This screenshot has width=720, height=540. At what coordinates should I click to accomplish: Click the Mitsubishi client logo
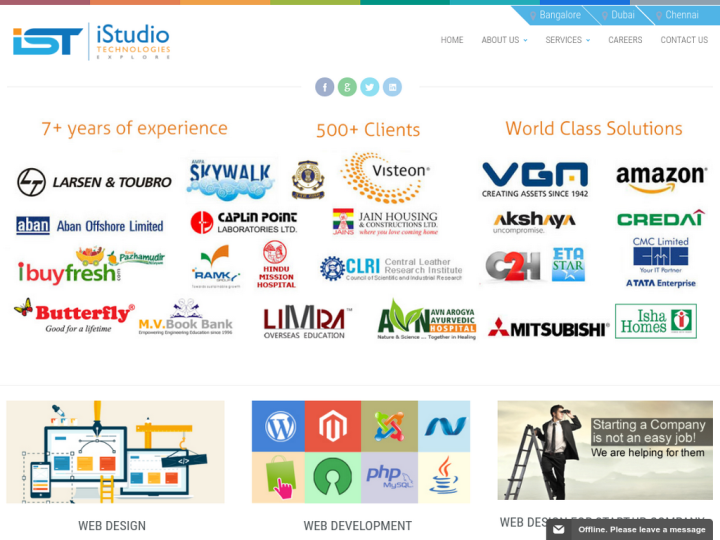(x=548, y=328)
